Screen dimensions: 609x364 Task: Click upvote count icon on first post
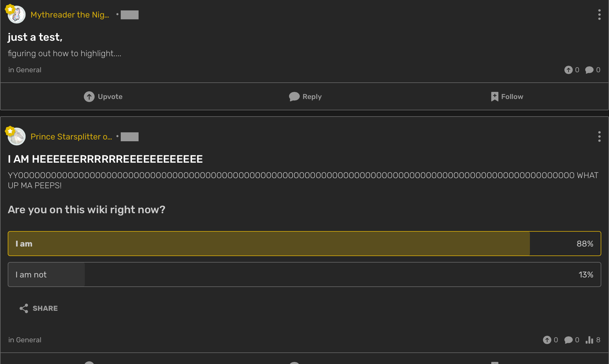(x=568, y=70)
